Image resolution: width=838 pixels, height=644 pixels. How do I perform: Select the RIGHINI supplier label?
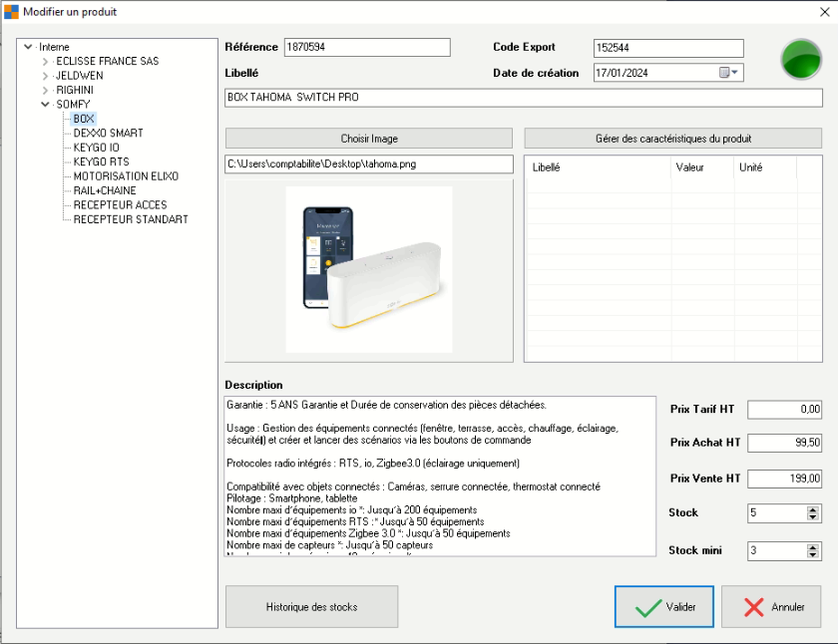pos(75,91)
